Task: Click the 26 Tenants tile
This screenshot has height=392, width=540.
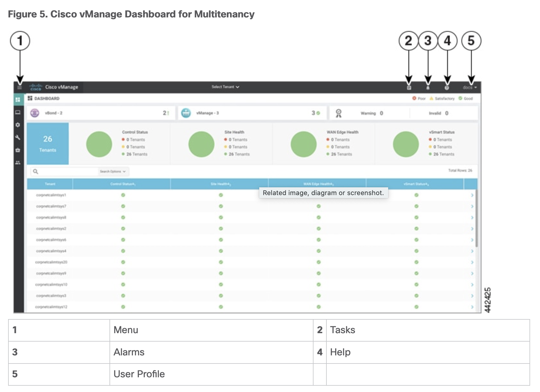Action: [48, 143]
